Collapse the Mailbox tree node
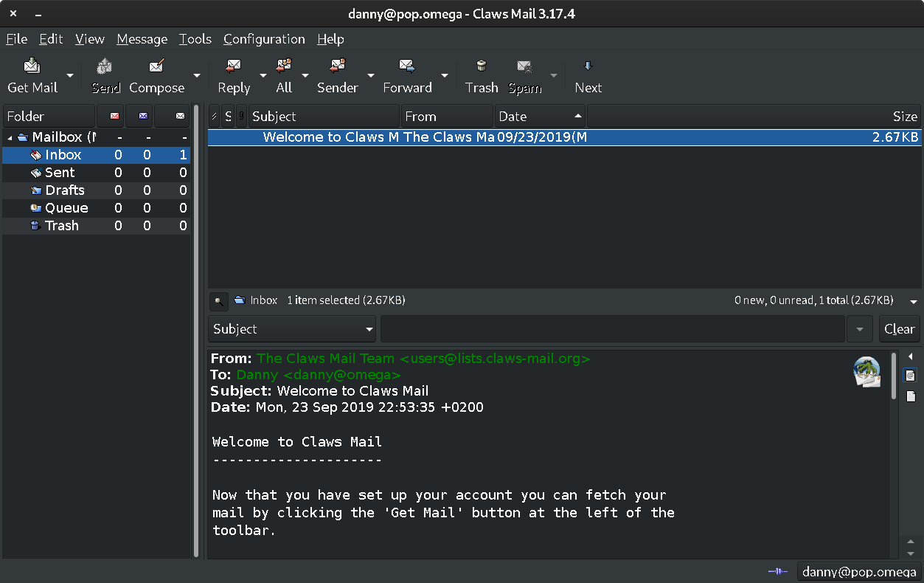The height and width of the screenshot is (583, 924). [x=10, y=137]
